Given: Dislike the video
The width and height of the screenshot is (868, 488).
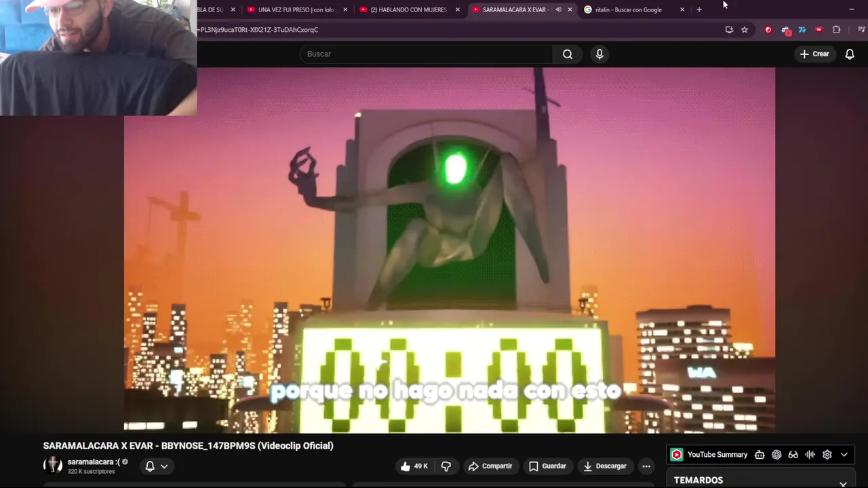Looking at the screenshot, I should tap(446, 466).
